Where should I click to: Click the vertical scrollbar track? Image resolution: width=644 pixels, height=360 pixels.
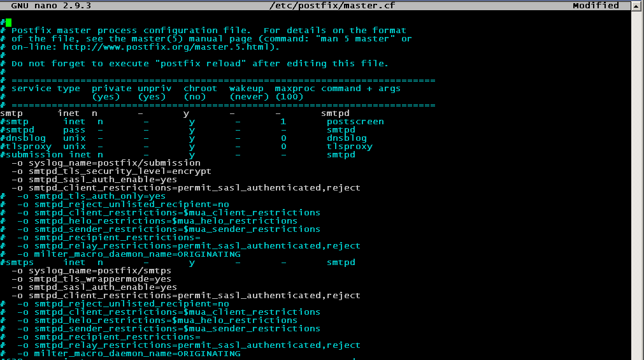tap(638, 185)
